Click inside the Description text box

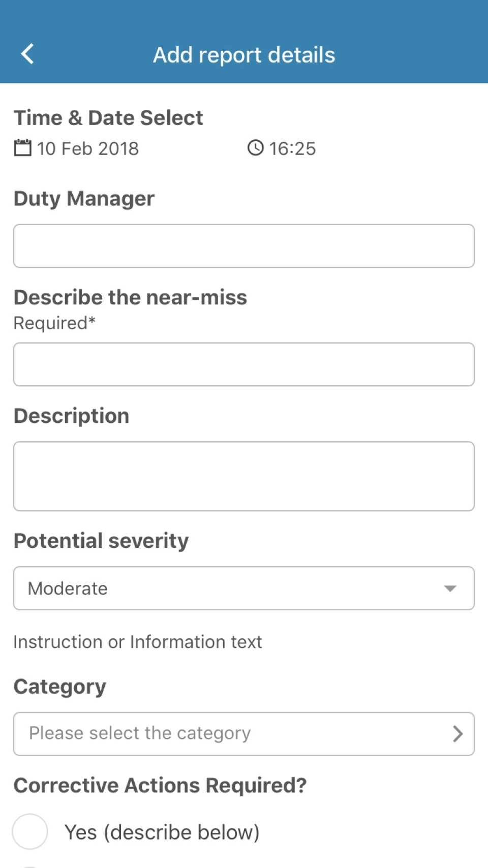(244, 476)
